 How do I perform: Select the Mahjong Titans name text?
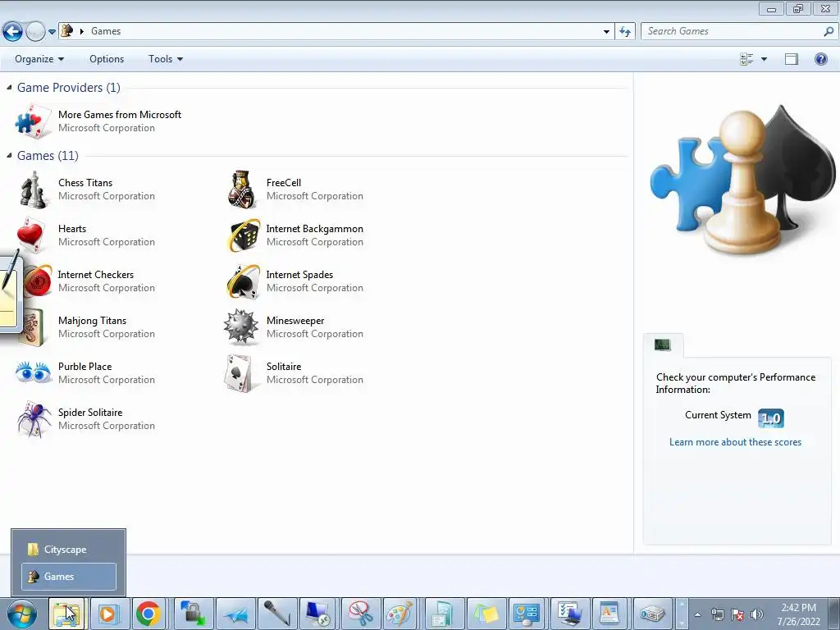[92, 321]
